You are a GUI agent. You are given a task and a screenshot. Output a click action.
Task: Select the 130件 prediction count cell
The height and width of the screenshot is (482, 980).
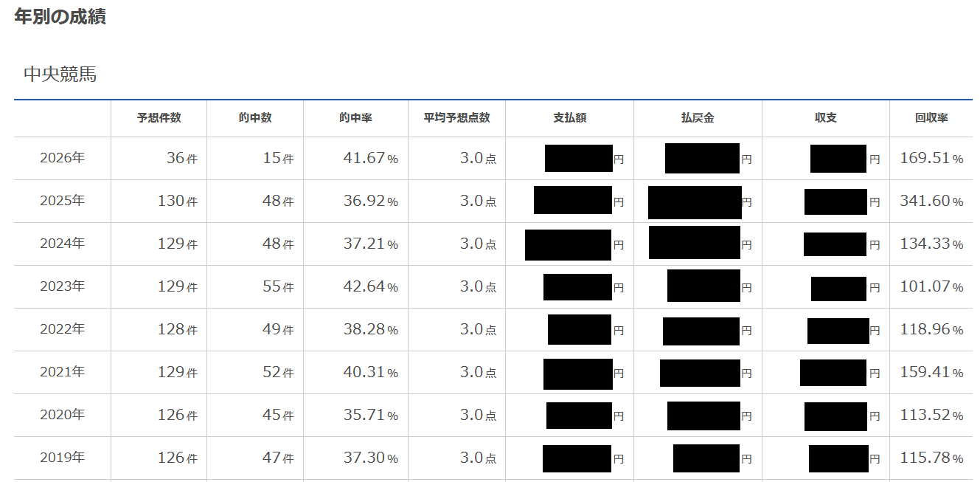177,201
